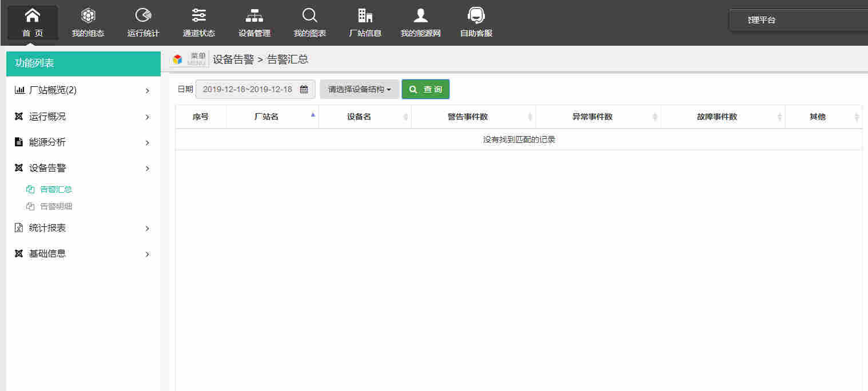Open the 设备管理 module

coord(253,22)
